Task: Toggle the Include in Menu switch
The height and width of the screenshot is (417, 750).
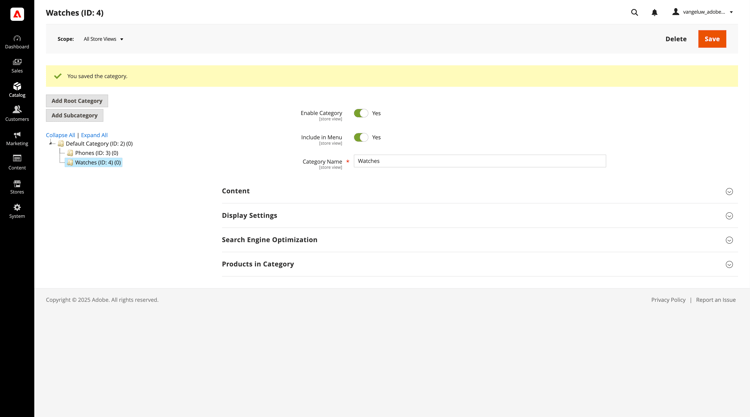Action: pyautogui.click(x=361, y=137)
